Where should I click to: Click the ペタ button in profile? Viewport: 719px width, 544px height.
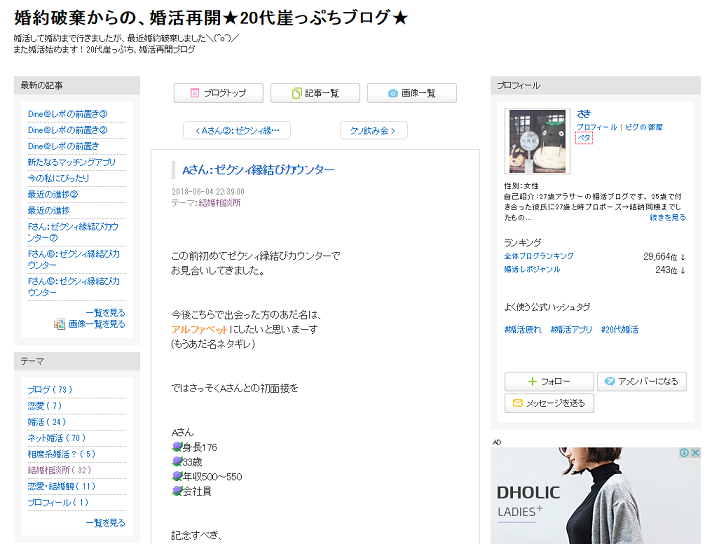[584, 138]
